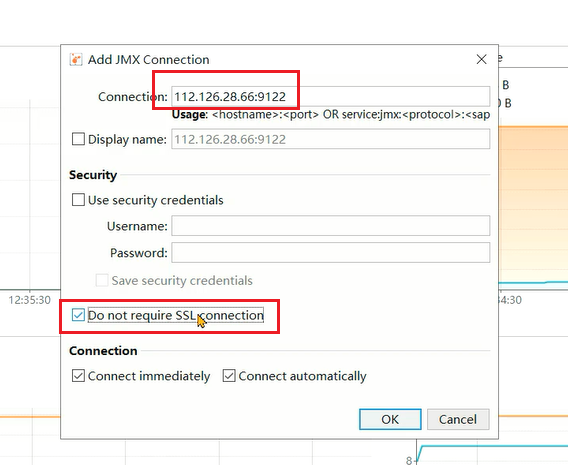The width and height of the screenshot is (568, 465).
Task: Toggle Save security credentials checkbox
Action: 102,280
